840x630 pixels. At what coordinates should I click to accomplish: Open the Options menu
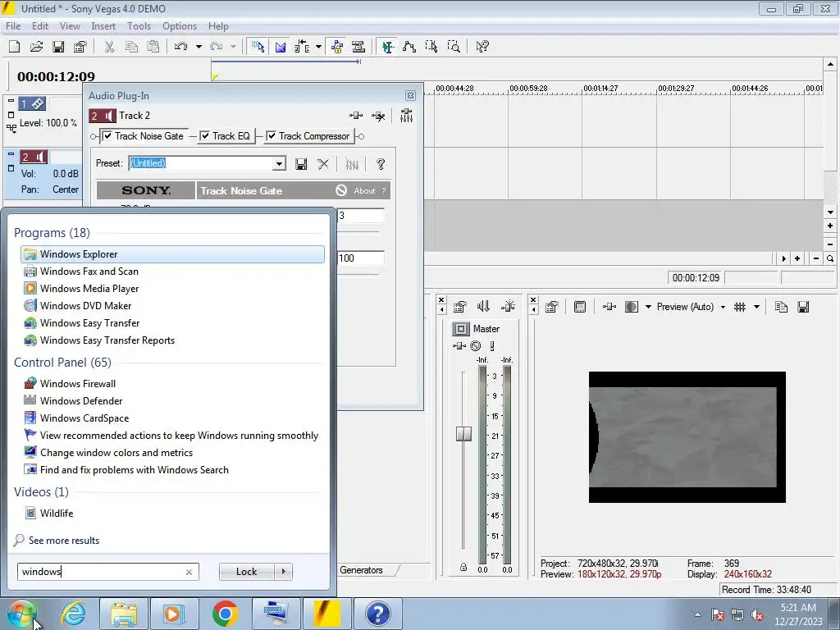[180, 25]
